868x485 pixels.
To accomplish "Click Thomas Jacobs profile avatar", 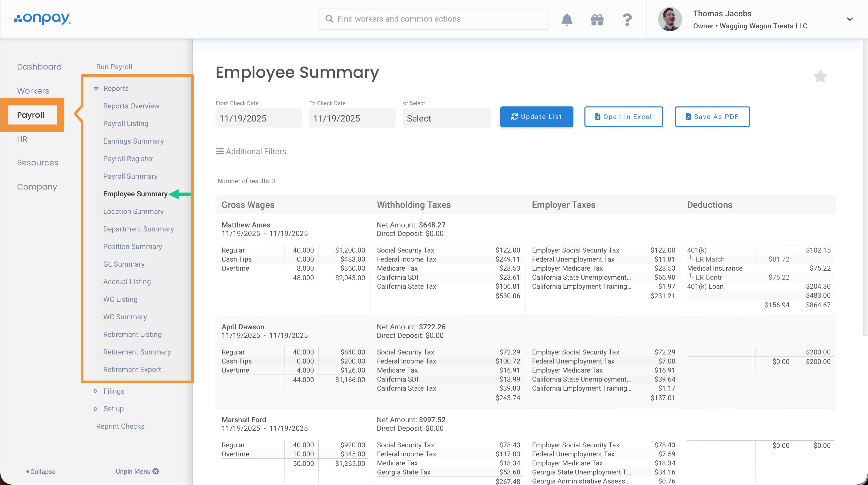I will click(x=670, y=19).
